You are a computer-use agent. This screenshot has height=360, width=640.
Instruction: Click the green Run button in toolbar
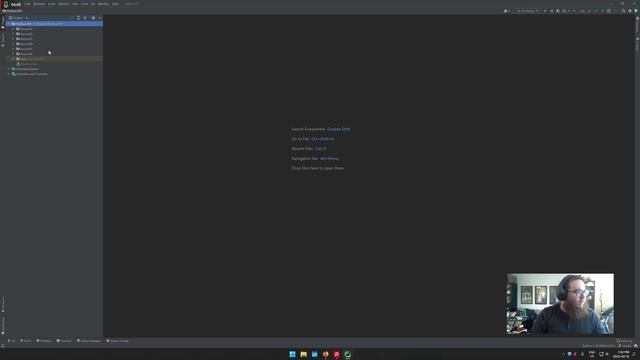point(545,11)
